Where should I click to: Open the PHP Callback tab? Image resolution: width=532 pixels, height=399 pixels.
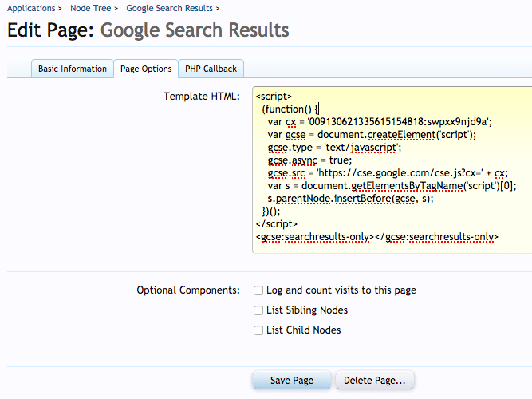[x=211, y=69]
